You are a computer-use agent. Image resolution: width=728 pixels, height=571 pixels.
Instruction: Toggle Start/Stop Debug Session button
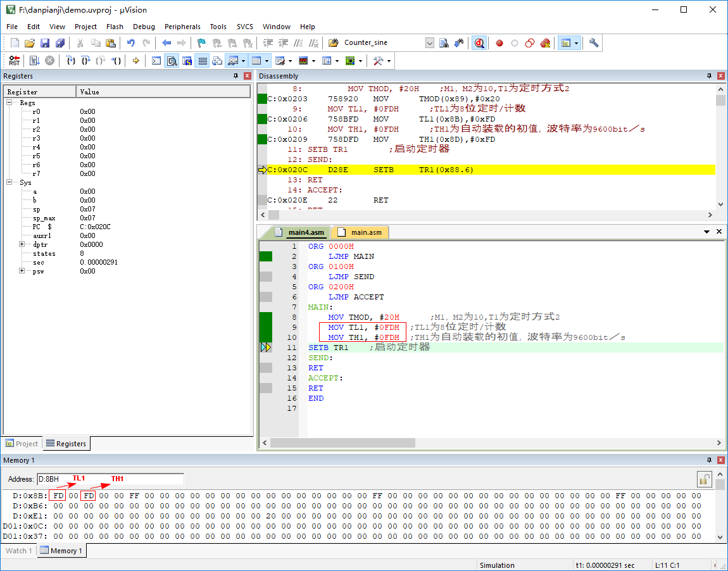click(479, 43)
